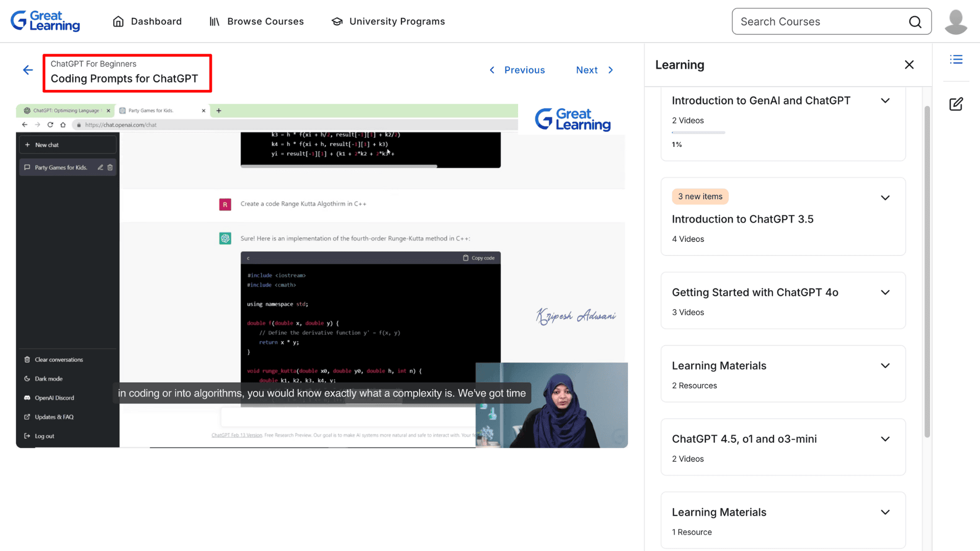Click the Search Courses input field
Image resolution: width=980 pixels, height=551 pixels.
pyautogui.click(x=817, y=21)
